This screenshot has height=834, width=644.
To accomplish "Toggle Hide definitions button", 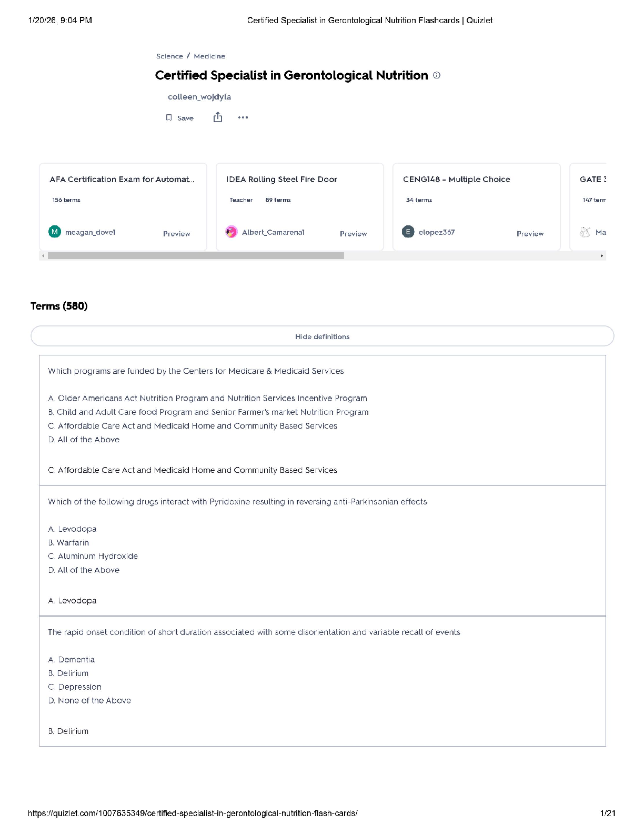I will coord(322,336).
